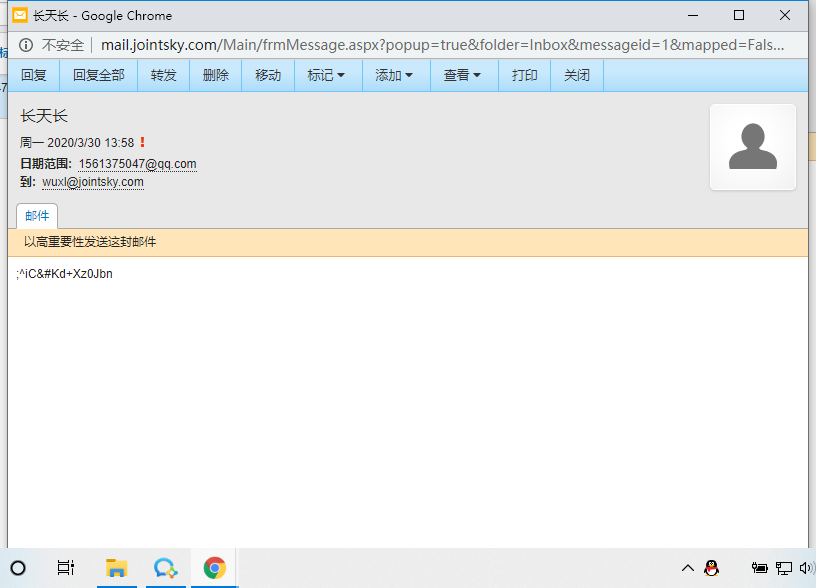
Task: Click the volume speaker tray icon
Action: click(807, 568)
